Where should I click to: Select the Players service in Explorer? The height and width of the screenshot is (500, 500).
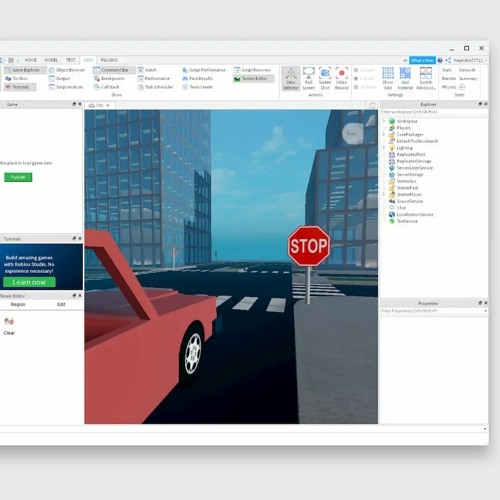(400, 128)
